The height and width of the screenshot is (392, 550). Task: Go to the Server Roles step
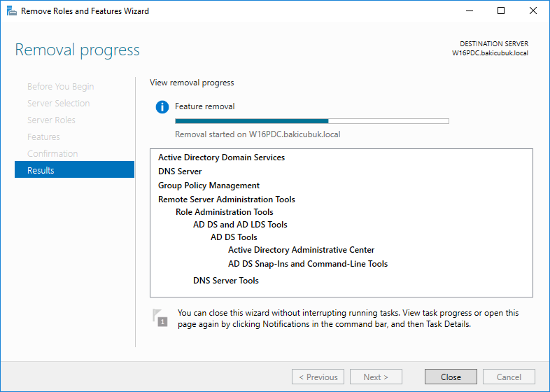click(x=51, y=120)
